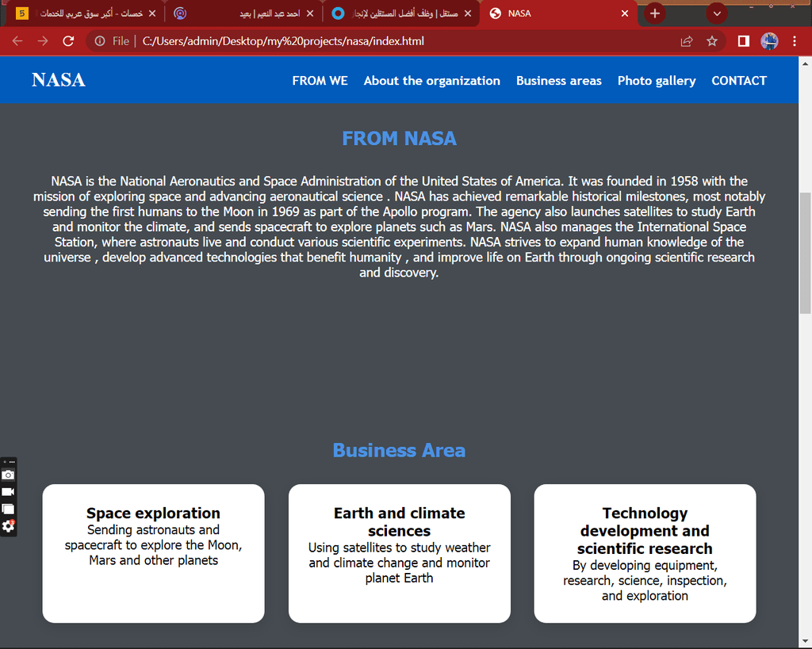Select the Earth and climate sciences card
This screenshot has height=649, width=812.
[x=400, y=553]
